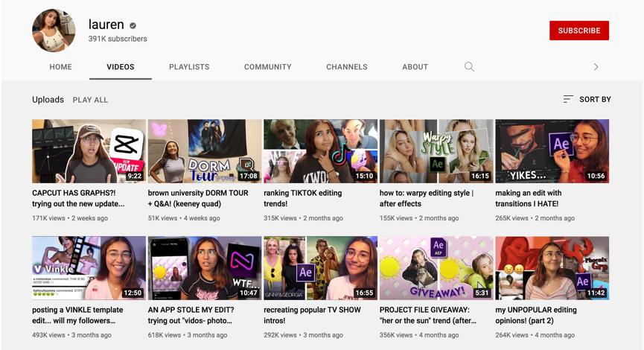Viewport: 644px width, 350px height.
Task: Click the 16:55 duration badge
Action: click(364, 293)
